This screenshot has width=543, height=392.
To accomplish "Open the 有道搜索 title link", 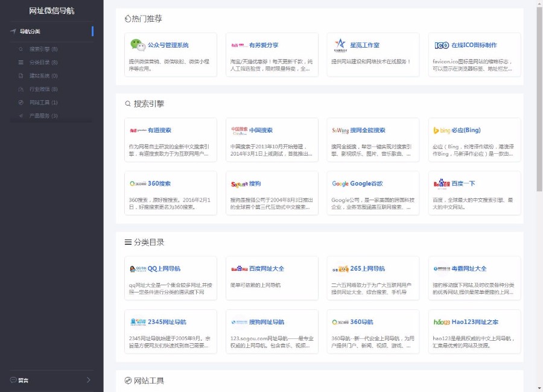I will click(160, 130).
